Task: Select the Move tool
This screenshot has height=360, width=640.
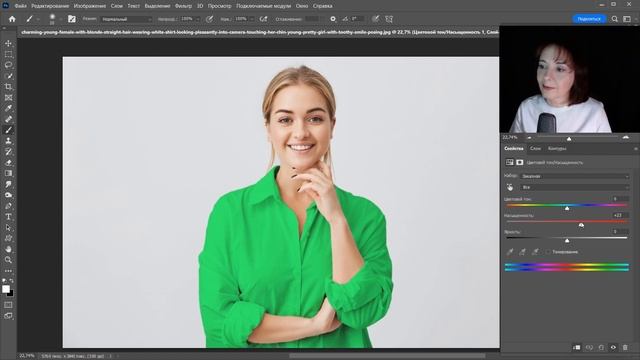Action: pyautogui.click(x=8, y=43)
